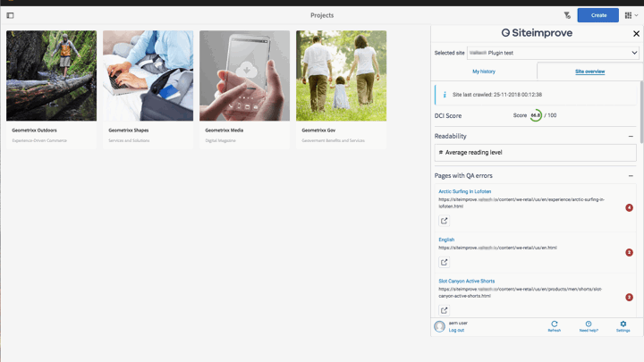Toggle the left rail panel icon
The height and width of the screenshot is (362, 644).
click(x=10, y=15)
